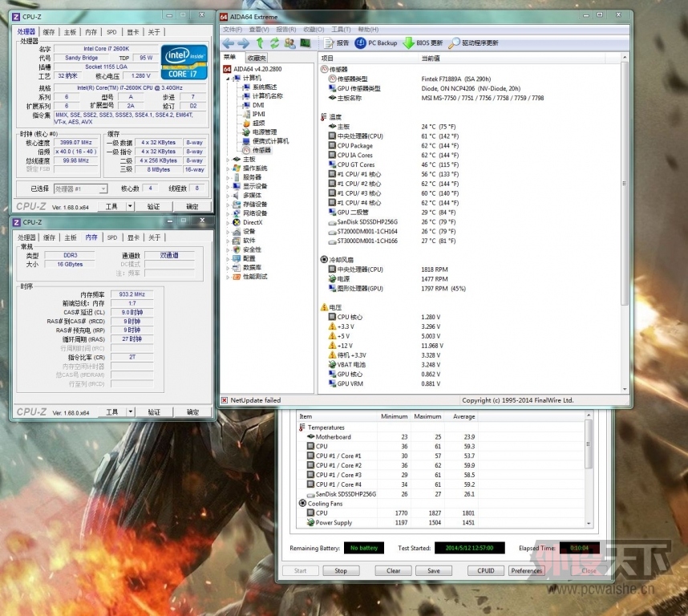Launch PC Backup from AIDA64 toolbar
Image resolution: width=688 pixels, height=616 pixels.
[x=376, y=43]
